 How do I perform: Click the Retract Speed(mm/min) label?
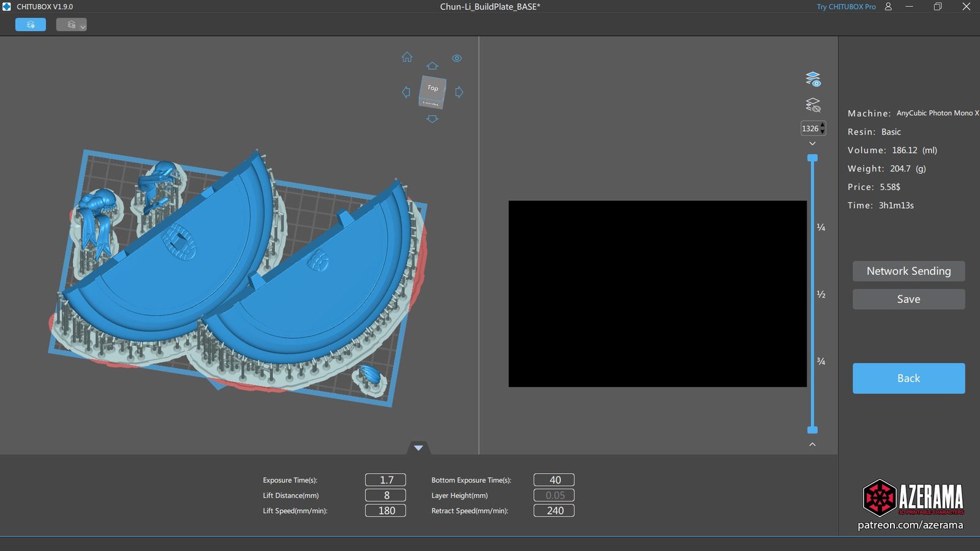tap(470, 511)
